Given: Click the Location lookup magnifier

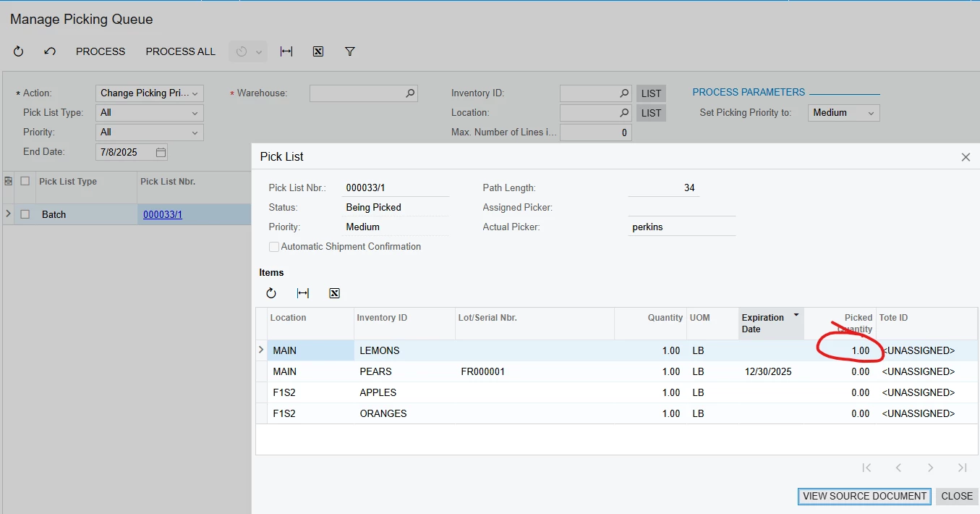Looking at the screenshot, I should (x=624, y=113).
